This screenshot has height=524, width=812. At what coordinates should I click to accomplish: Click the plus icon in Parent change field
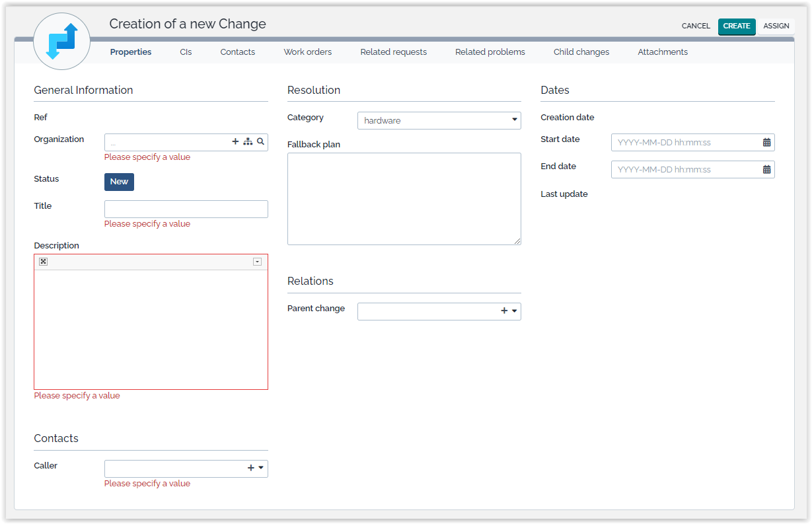[x=504, y=311]
